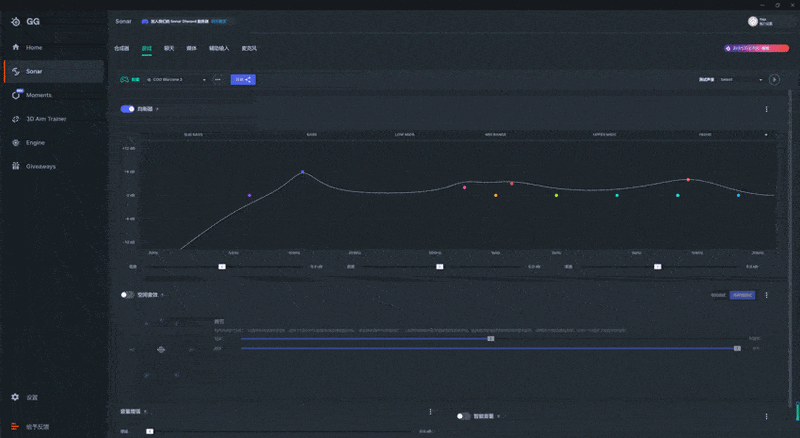This screenshot has width=800, height=438.
Task: Click the slider handle below the EQ graph's left side
Action: (222, 267)
